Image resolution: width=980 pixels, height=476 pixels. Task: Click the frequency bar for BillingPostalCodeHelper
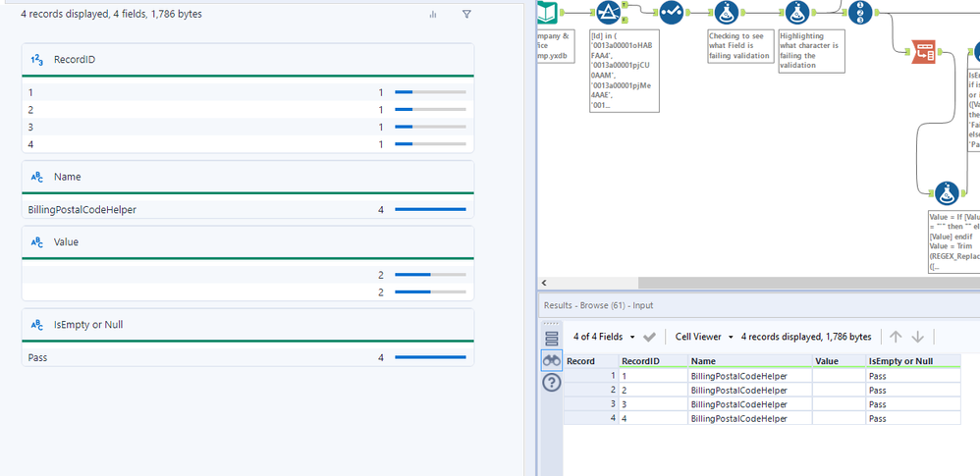pos(430,209)
